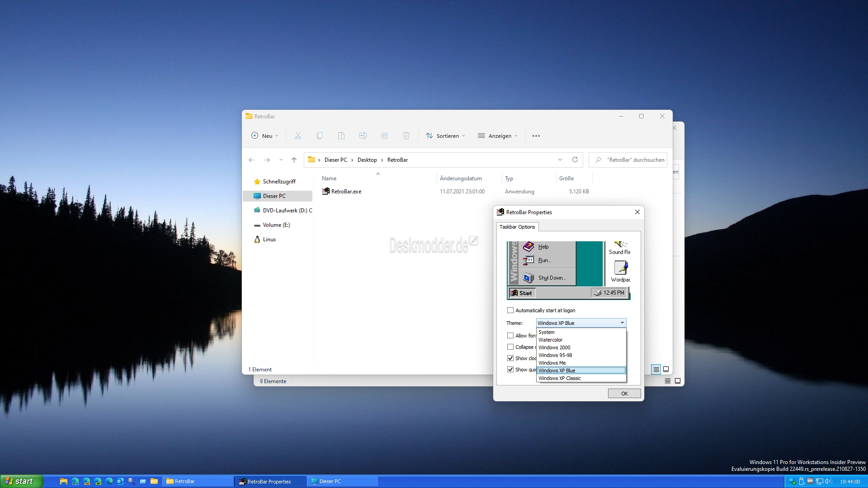Open the Neu dropdown in Explorer
The image size is (868, 488).
(x=265, y=136)
